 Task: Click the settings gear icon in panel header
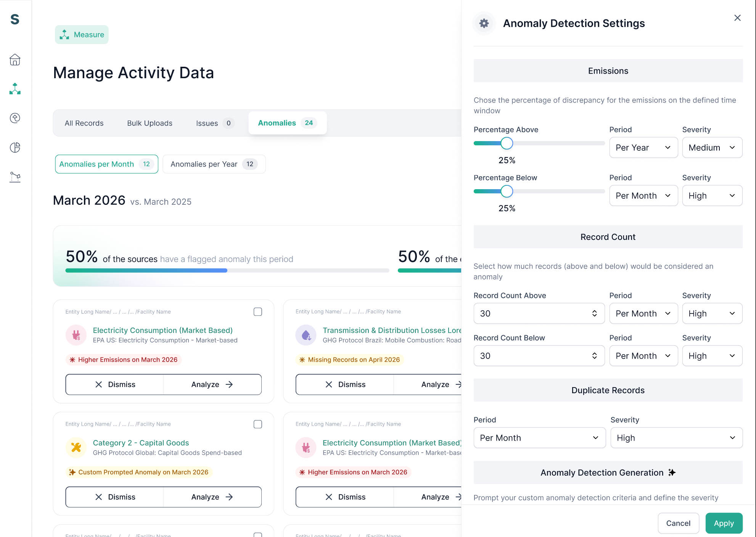pyautogui.click(x=484, y=23)
